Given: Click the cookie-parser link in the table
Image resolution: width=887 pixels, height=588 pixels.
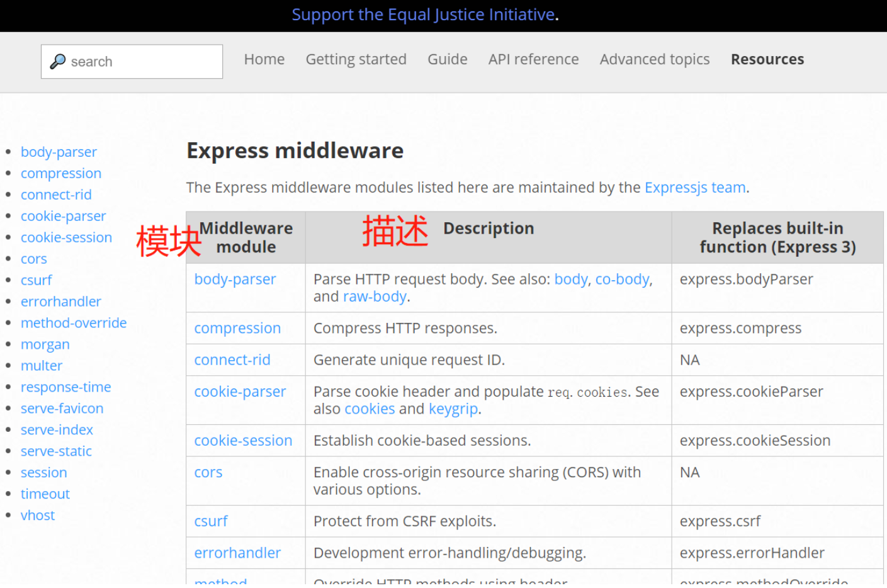Looking at the screenshot, I should tap(240, 391).
